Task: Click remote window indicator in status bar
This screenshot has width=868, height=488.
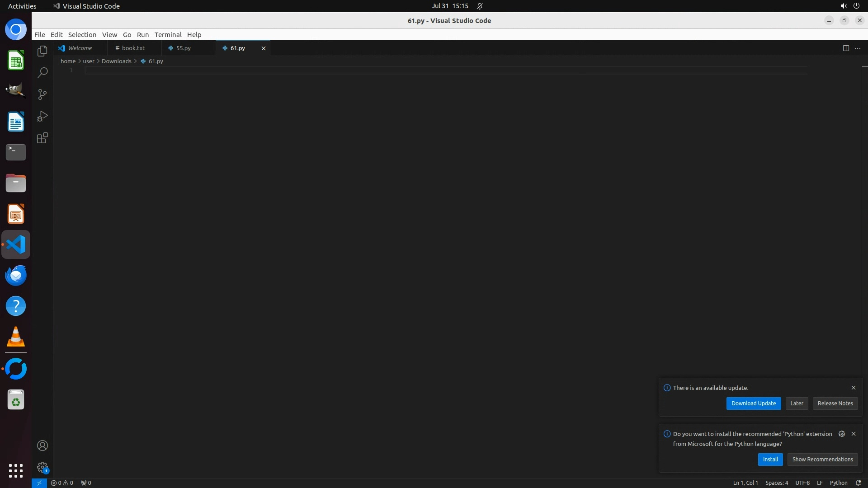Action: pyautogui.click(x=39, y=483)
